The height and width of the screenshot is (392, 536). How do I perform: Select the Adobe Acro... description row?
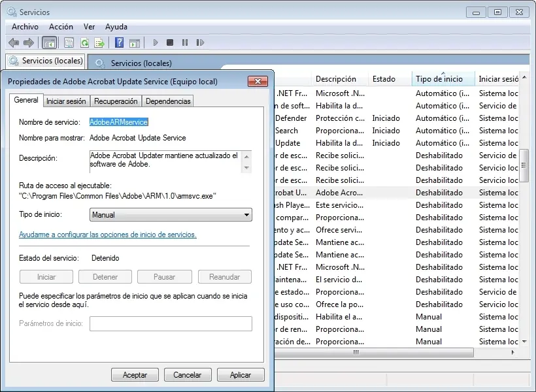[x=397, y=193]
